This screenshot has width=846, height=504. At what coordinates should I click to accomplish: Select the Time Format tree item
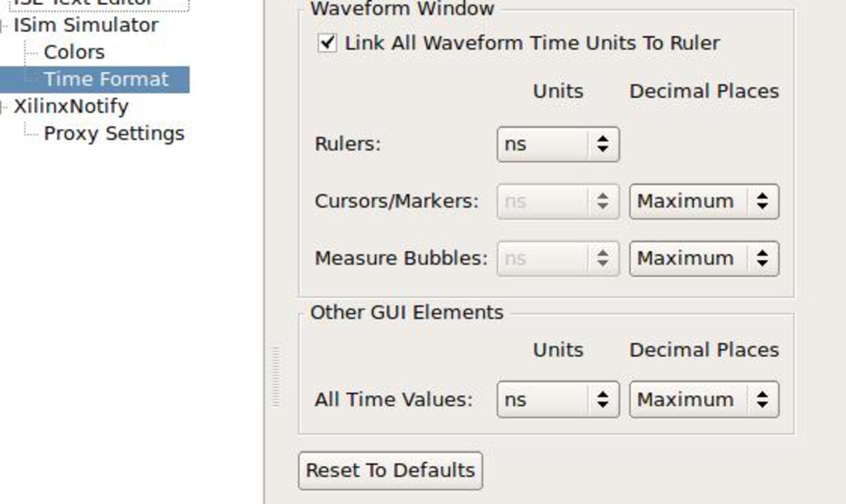(106, 79)
